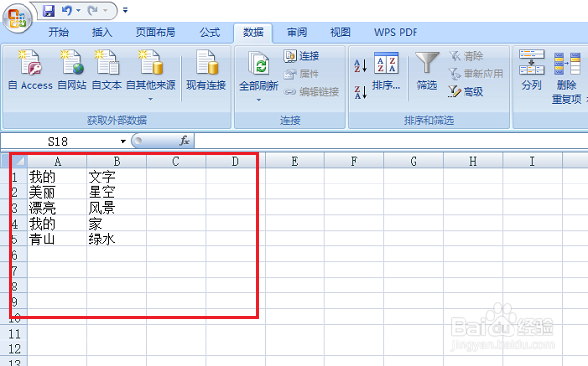
Task: Switch to the 视图 tab
Action: point(340,33)
